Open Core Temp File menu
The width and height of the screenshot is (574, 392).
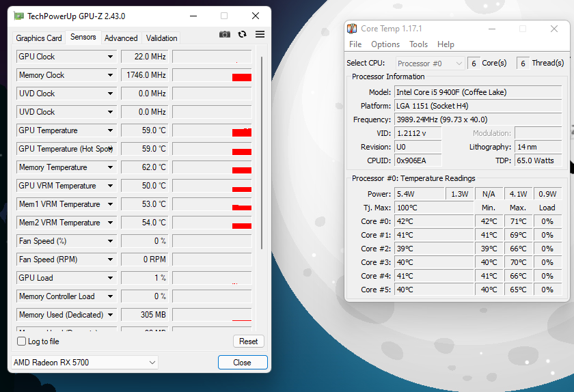coord(355,44)
